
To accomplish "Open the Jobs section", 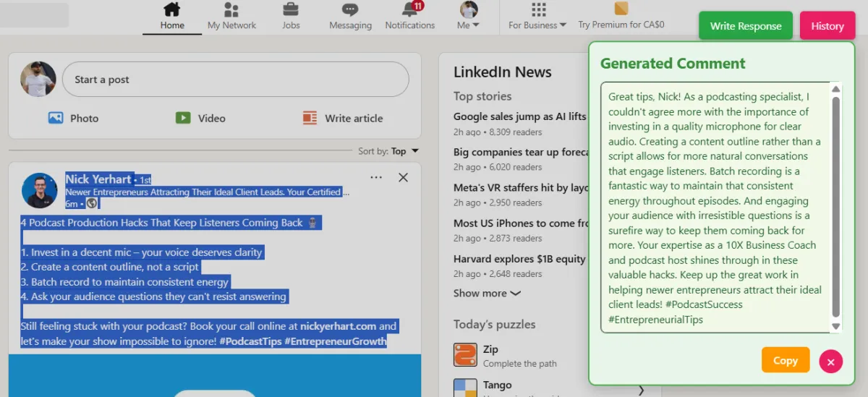I will pos(291,17).
